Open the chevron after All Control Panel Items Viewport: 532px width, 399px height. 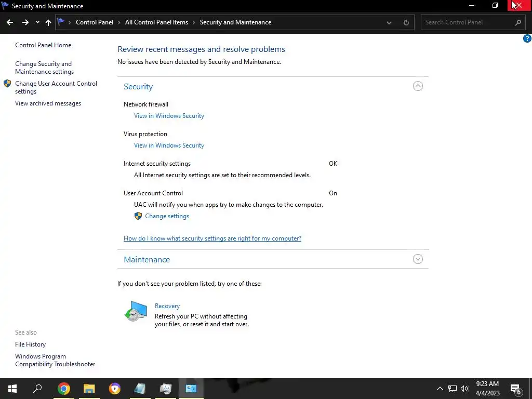[194, 22]
